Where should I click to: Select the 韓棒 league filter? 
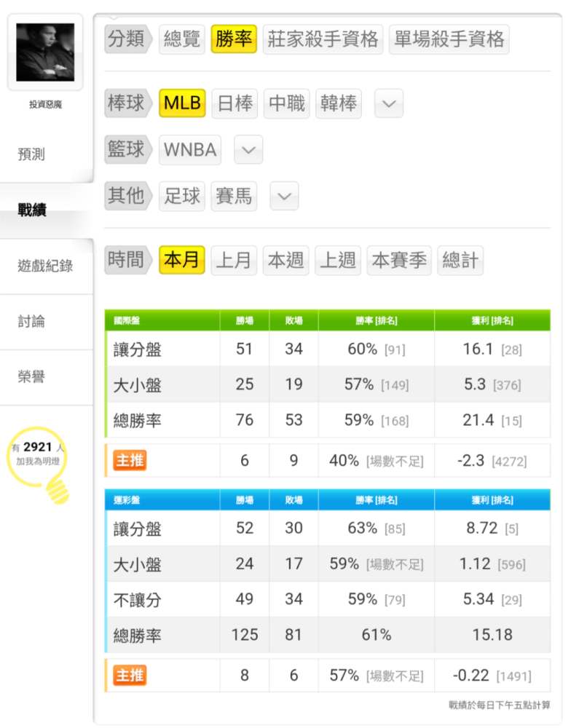339,103
